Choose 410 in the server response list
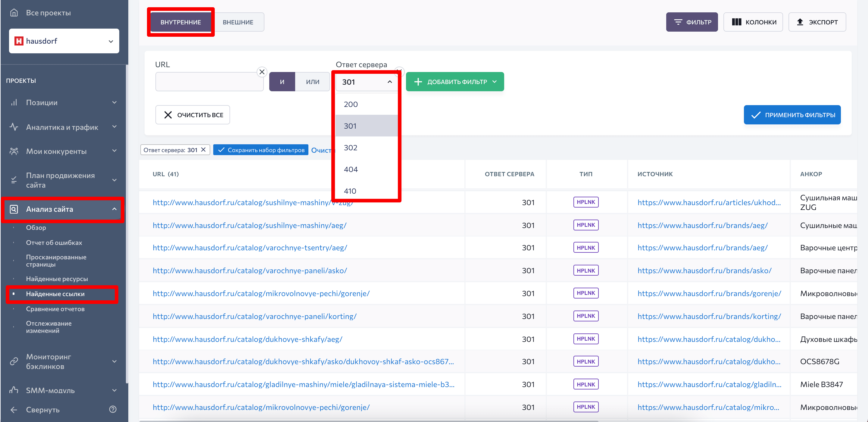The image size is (868, 422). (367, 191)
